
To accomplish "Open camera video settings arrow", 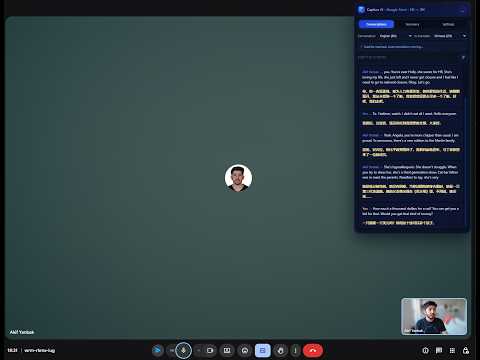I will coord(199,350).
